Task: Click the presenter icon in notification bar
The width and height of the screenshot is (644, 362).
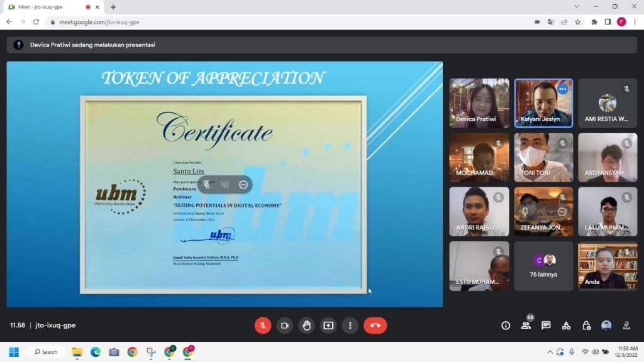Action: point(18,45)
